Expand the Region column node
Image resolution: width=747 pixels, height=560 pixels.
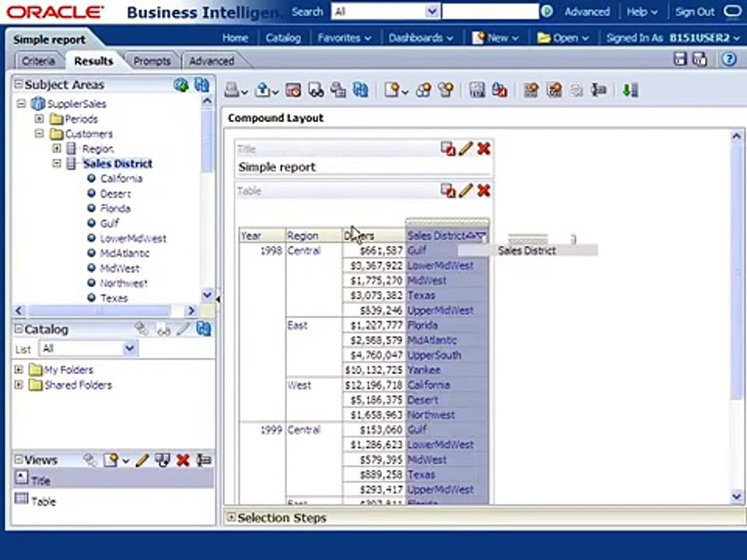[x=56, y=148]
